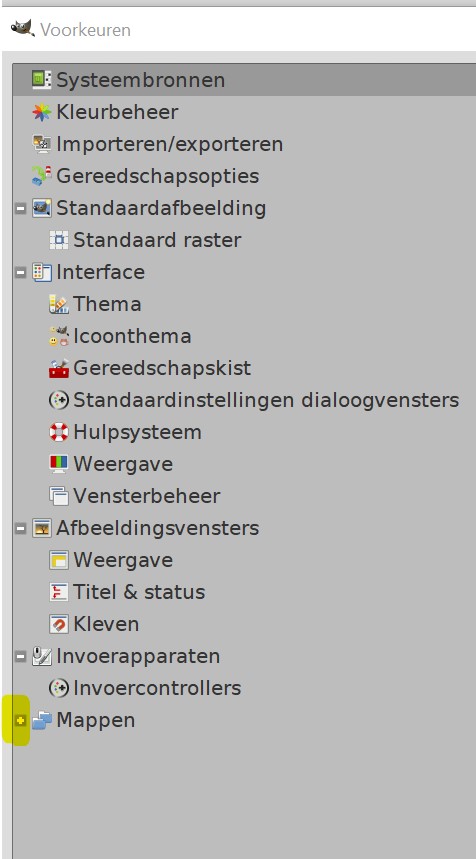Click the Importeren/exporteren icon

[42, 144]
